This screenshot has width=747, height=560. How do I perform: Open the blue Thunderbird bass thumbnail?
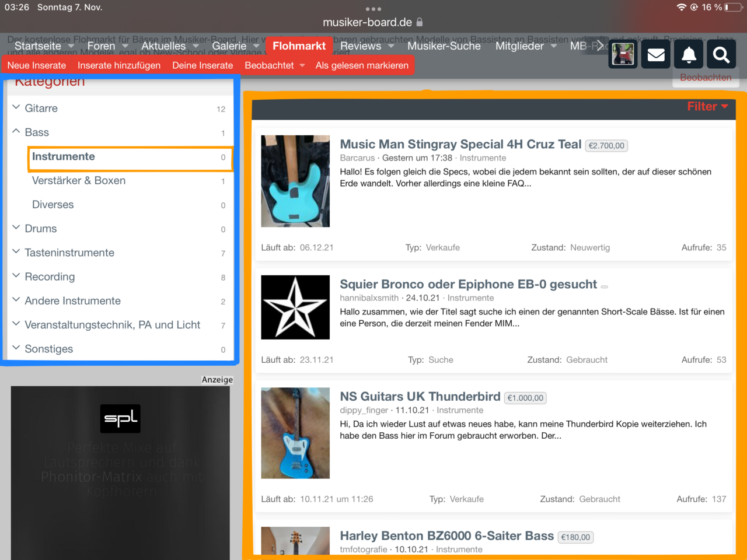295,433
